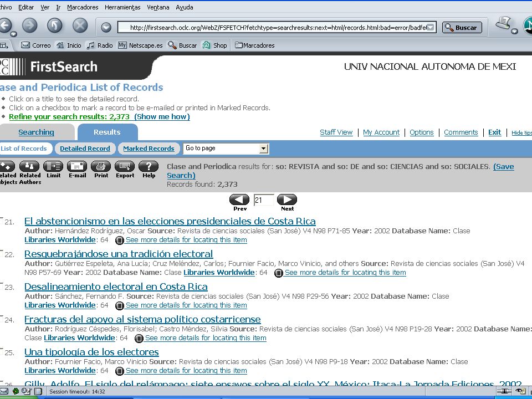Go forward with the browser Forward arrow
The width and height of the screenshot is (532, 399).
pyautogui.click(x=30, y=26)
